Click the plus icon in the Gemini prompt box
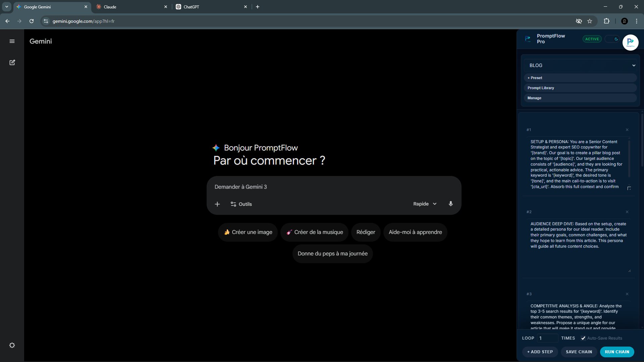Screen dimensions: 644x362 click(x=217, y=204)
